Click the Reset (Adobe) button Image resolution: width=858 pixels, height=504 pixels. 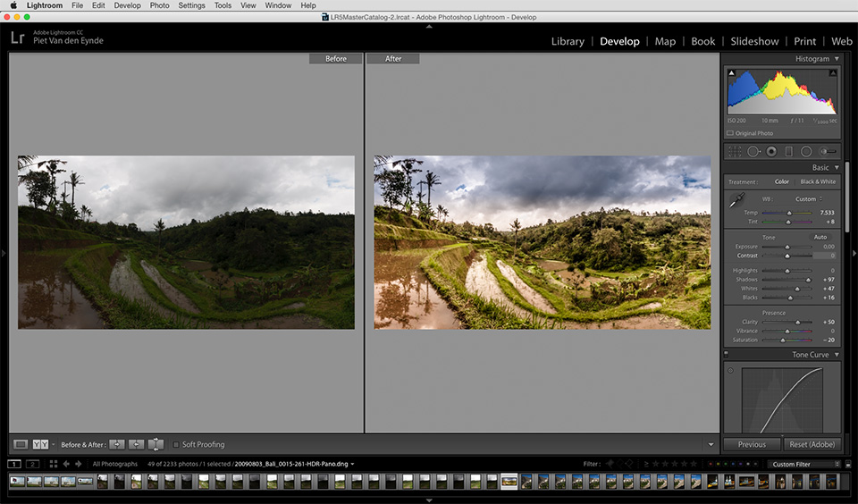click(x=812, y=444)
